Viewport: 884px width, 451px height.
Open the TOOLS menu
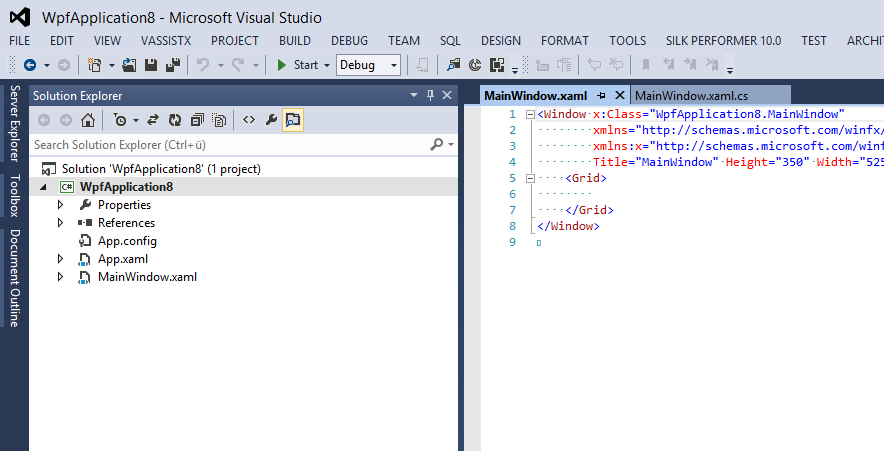pos(627,41)
